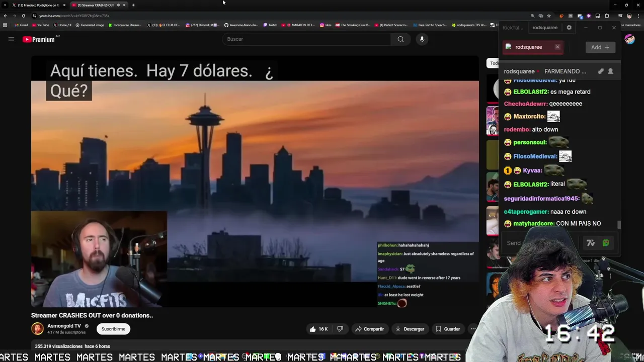644x362 pixels.
Task: Start voice search with the microphone icon
Action: pyautogui.click(x=422, y=39)
